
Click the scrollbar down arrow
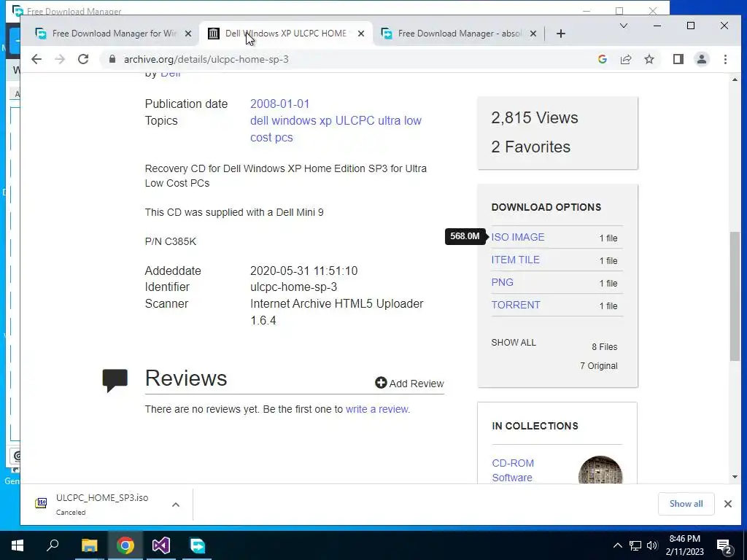coord(734,477)
